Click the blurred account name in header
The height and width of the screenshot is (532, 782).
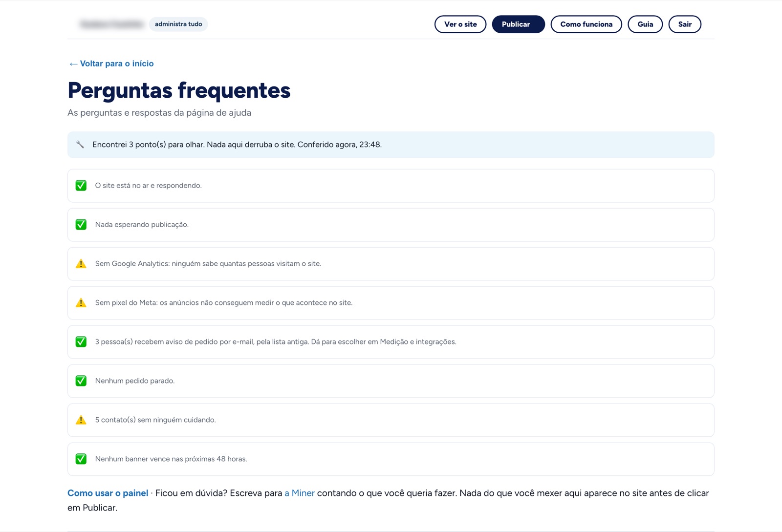coord(111,24)
